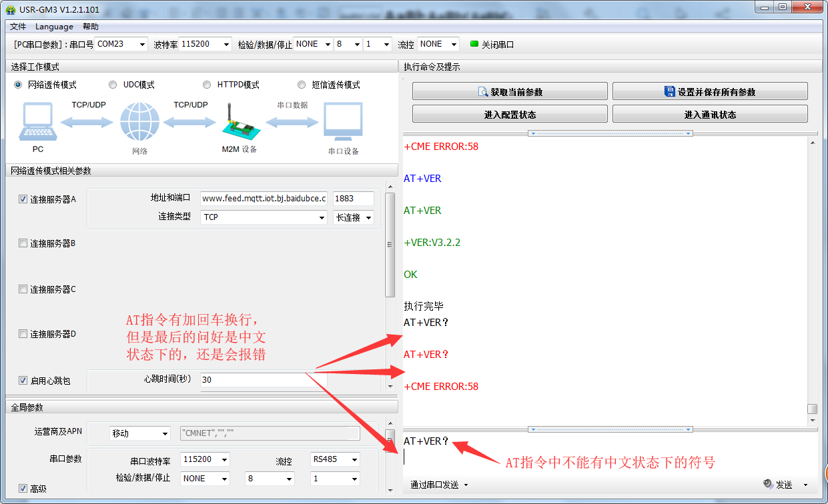Click the 进入通讯状态 button
The height and width of the screenshot is (504, 828).
point(710,114)
